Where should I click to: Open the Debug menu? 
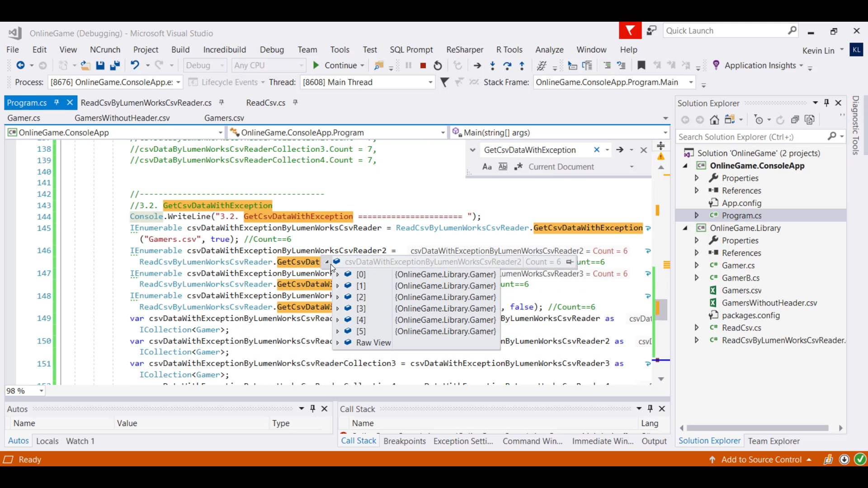tap(272, 50)
